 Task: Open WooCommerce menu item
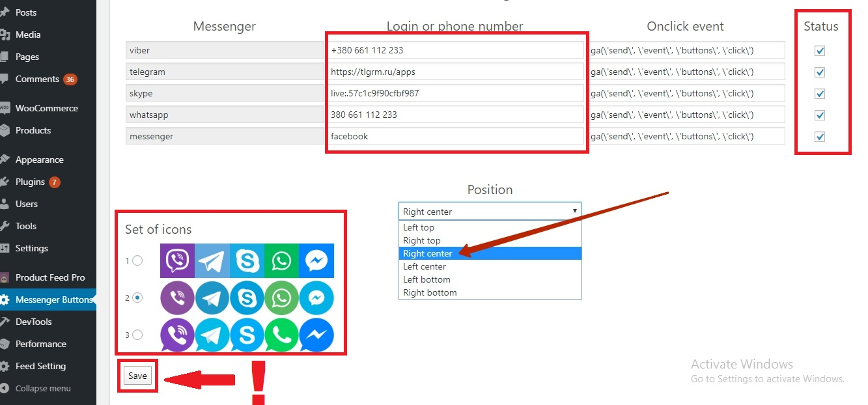click(47, 108)
